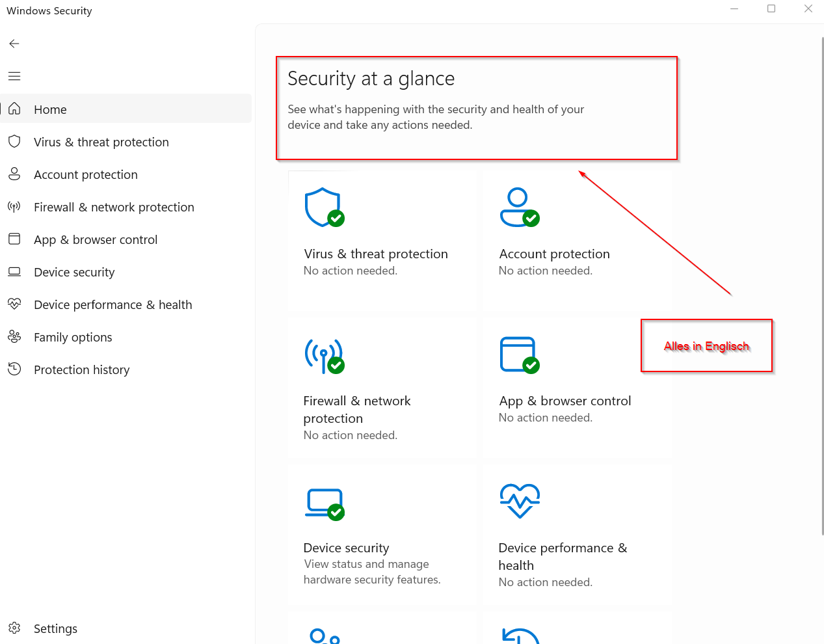Click the Protection history clock icon
The width and height of the screenshot is (824, 644).
(x=14, y=369)
